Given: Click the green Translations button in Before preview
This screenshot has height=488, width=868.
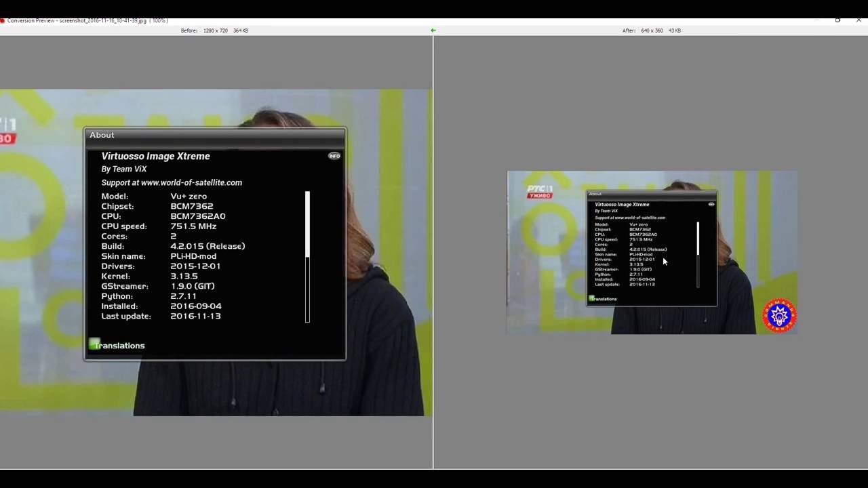Looking at the screenshot, I should tap(117, 345).
